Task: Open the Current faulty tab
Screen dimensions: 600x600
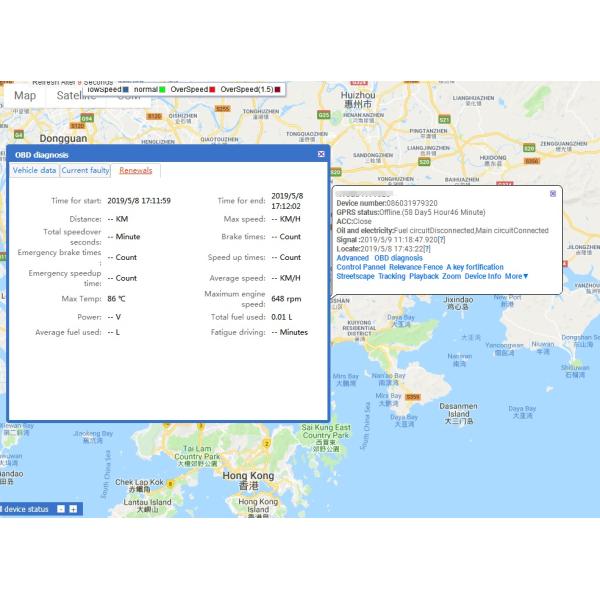Action: 86,171
